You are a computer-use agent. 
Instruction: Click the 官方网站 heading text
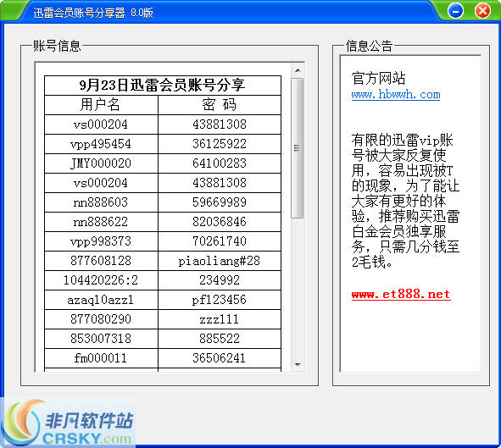pos(378,78)
